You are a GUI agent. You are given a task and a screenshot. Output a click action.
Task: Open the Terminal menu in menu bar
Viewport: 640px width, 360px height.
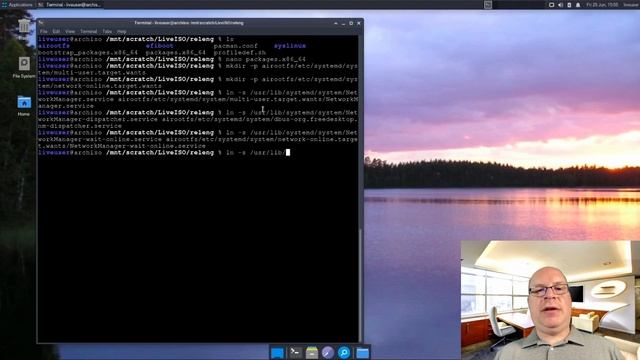pyautogui.click(x=88, y=31)
